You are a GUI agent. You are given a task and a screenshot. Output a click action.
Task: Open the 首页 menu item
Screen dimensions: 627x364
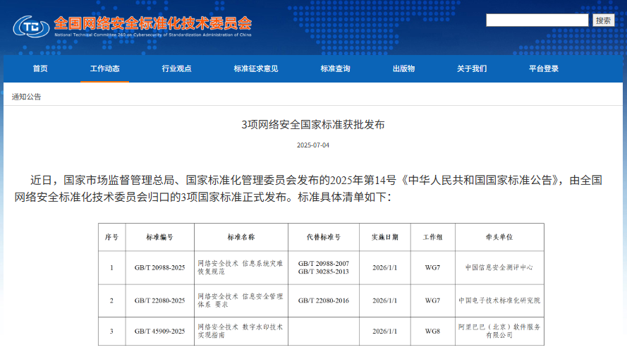[40, 69]
